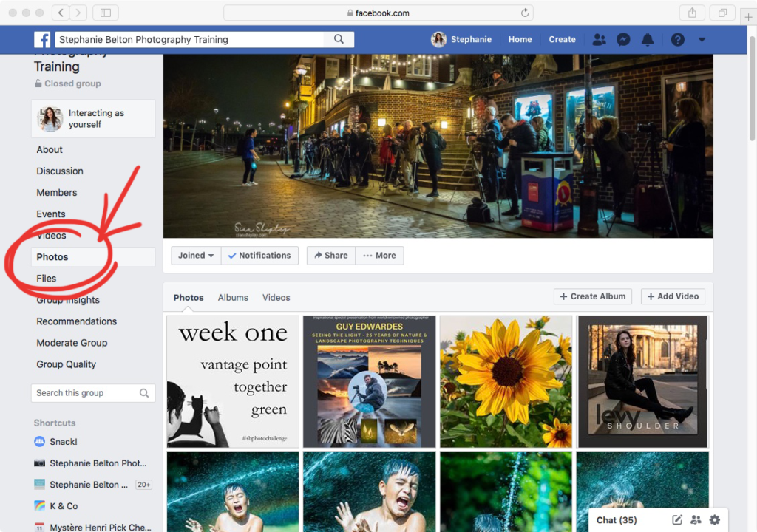Open Notifications bell icon
757x532 pixels.
[x=648, y=39]
